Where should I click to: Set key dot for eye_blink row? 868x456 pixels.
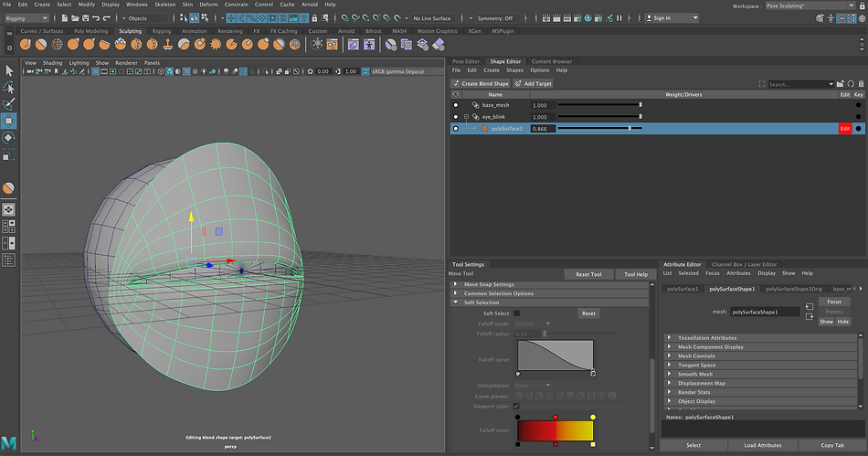tap(859, 117)
